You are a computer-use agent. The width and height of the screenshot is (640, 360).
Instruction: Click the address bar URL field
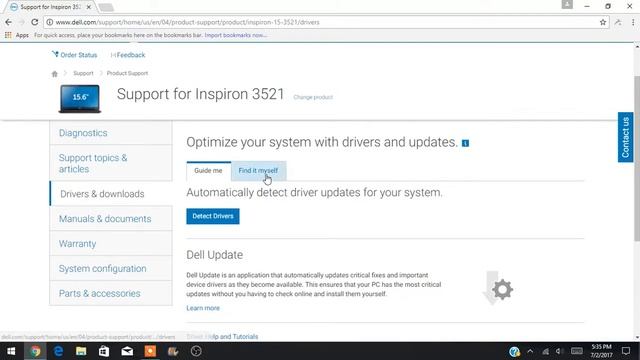click(327, 22)
